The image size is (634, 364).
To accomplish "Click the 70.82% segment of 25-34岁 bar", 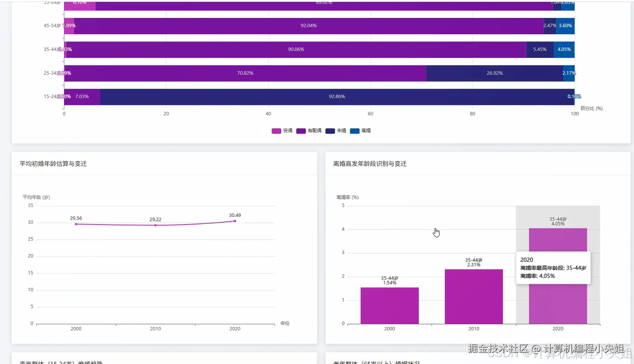I will (x=245, y=73).
